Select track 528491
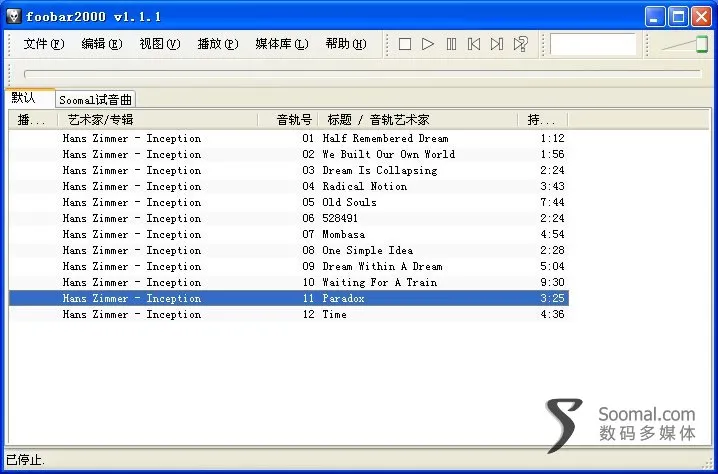This screenshot has height=474, width=718. (289, 218)
